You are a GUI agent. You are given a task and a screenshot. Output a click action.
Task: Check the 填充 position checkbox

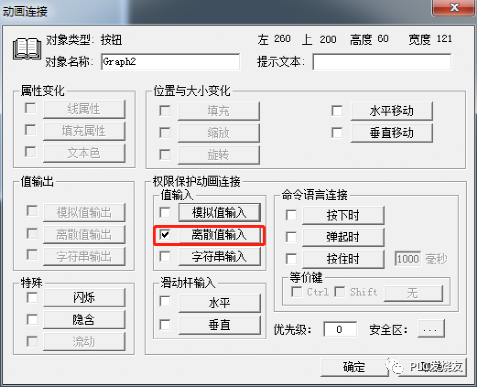tap(165, 111)
